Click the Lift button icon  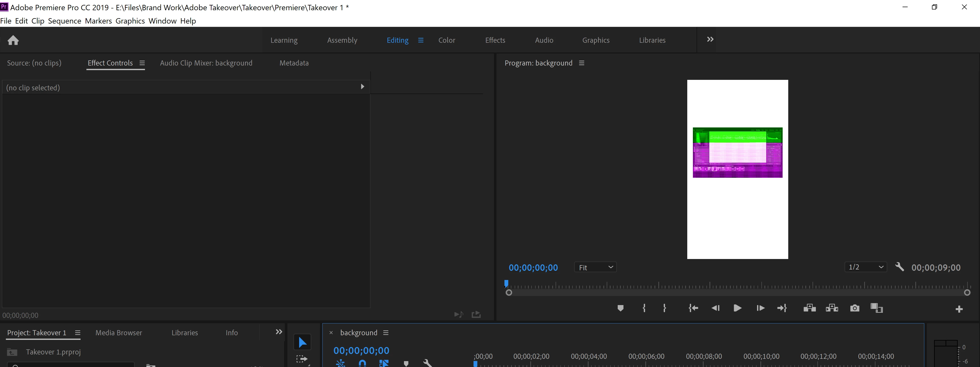809,308
